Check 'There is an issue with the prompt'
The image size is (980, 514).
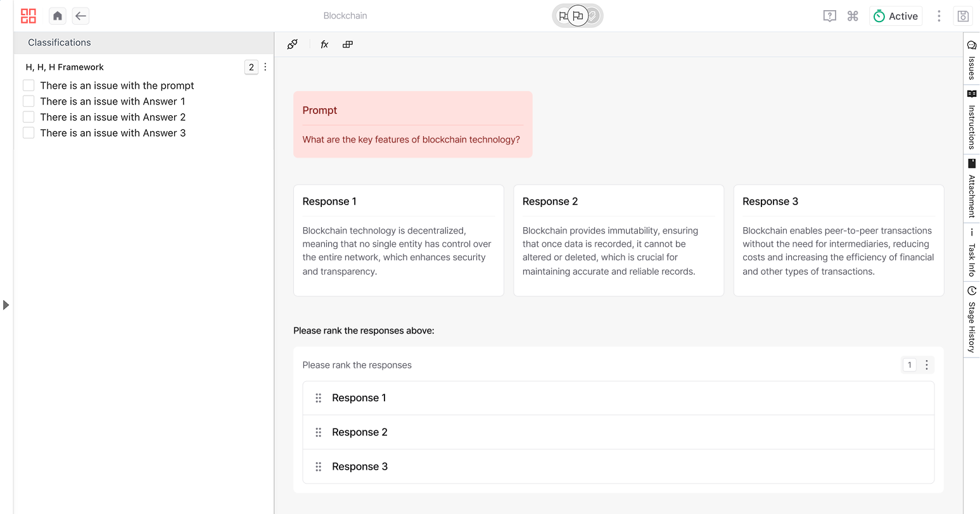[x=29, y=85]
